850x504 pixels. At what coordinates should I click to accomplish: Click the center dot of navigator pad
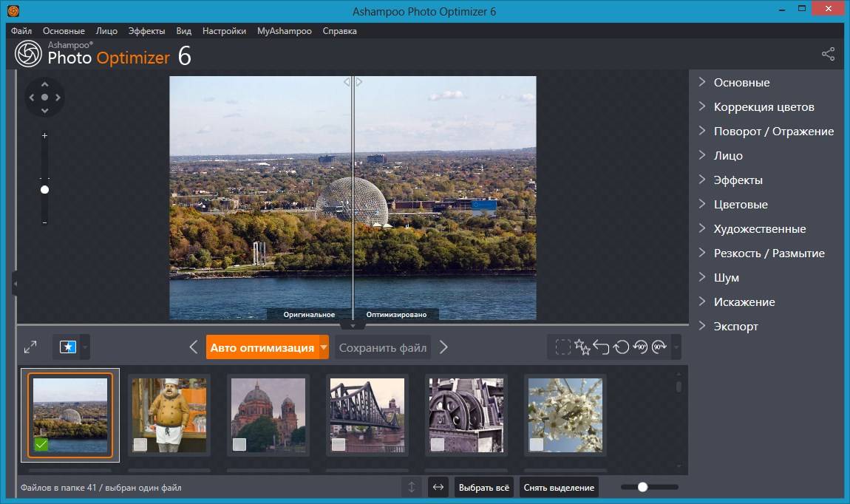pos(44,98)
